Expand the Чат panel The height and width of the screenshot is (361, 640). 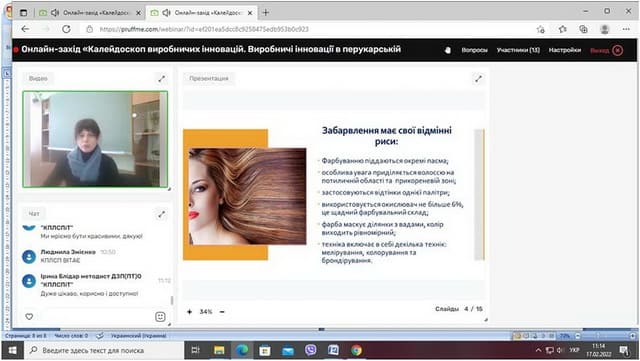click(x=162, y=214)
